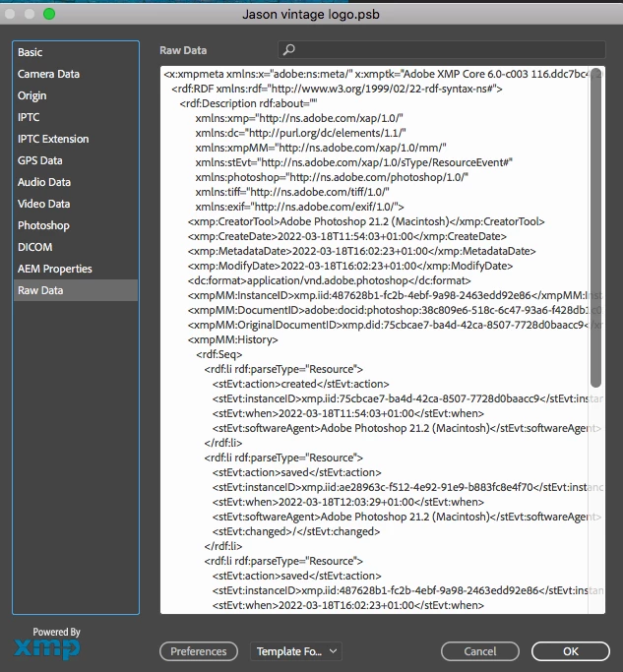Click stEvt:when 16:02:23 line

click(x=348, y=605)
